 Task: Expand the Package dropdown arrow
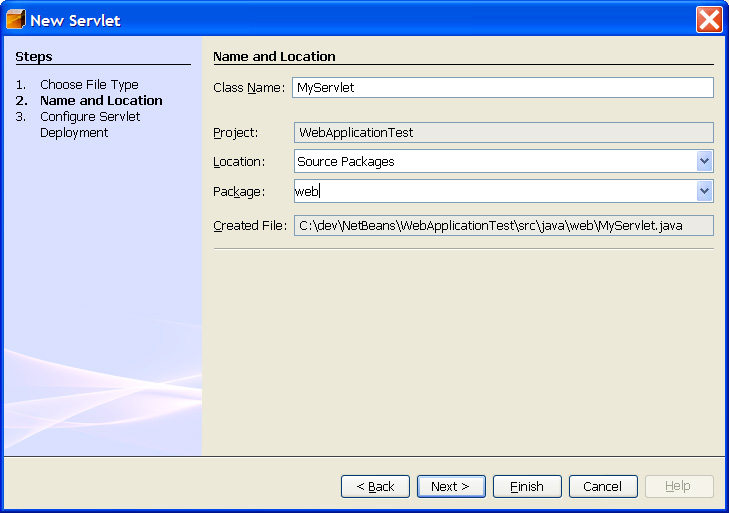(704, 191)
